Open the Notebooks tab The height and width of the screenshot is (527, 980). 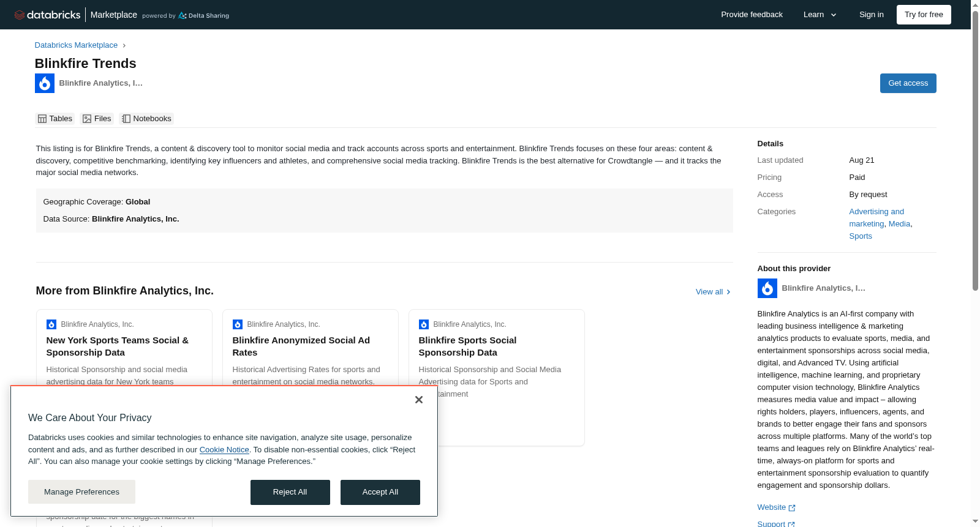tap(146, 119)
